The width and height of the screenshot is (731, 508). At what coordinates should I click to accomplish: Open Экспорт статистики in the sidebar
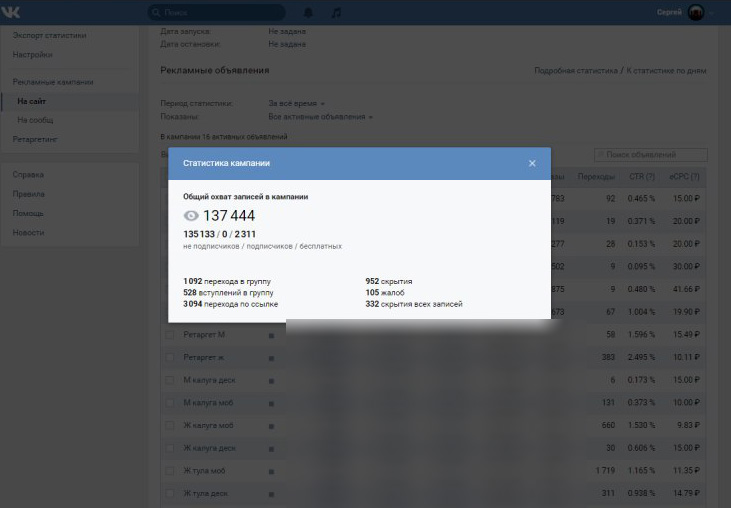[49, 35]
